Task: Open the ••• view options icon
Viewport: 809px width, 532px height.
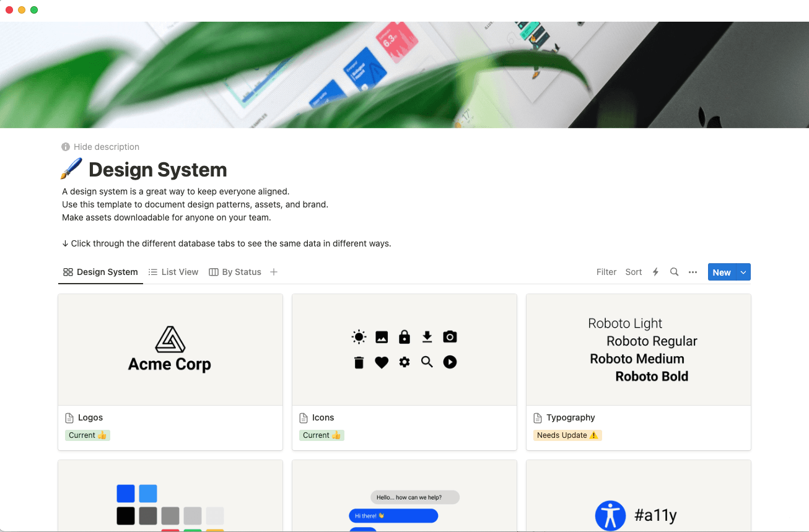Action: (693, 272)
